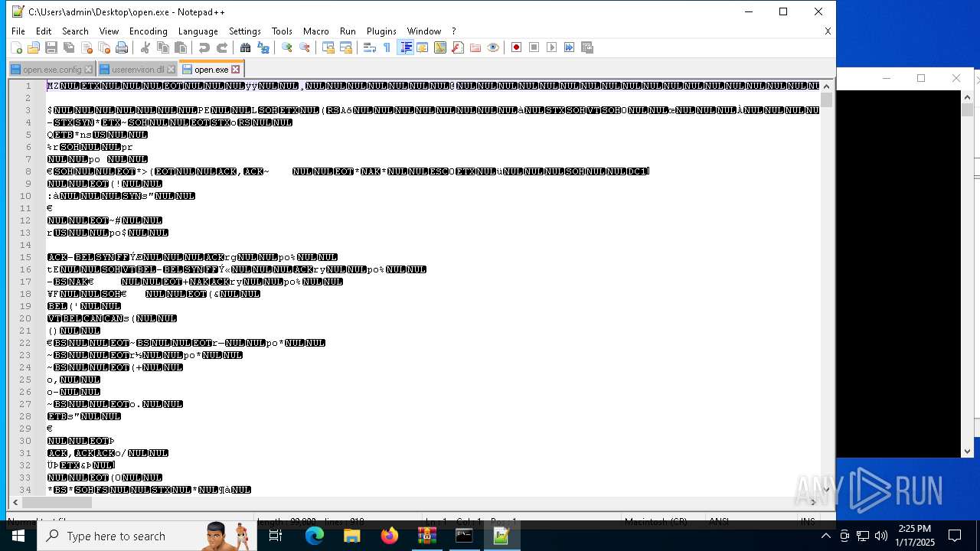The height and width of the screenshot is (551, 980).
Task: Open the Function List icon
Action: (458, 47)
